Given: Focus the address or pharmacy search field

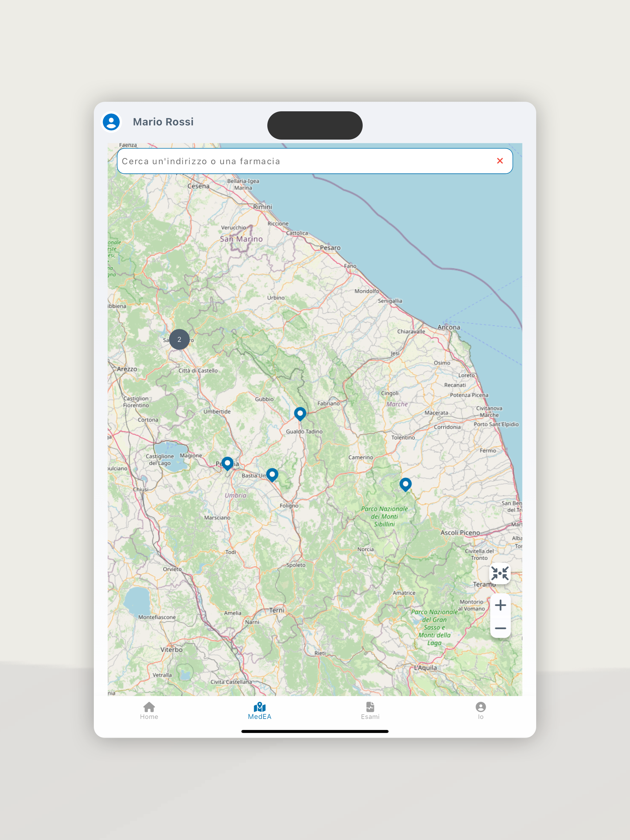Looking at the screenshot, I should coord(315,161).
